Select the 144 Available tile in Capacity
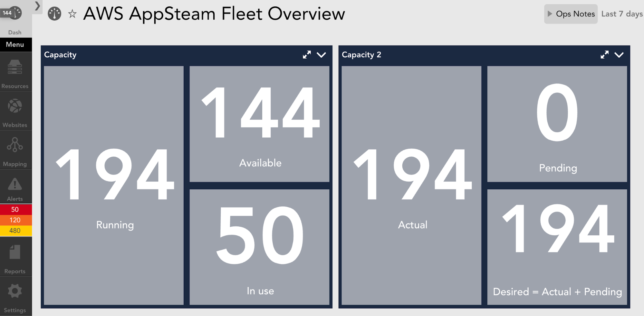This screenshot has height=316, width=644. coord(260,124)
